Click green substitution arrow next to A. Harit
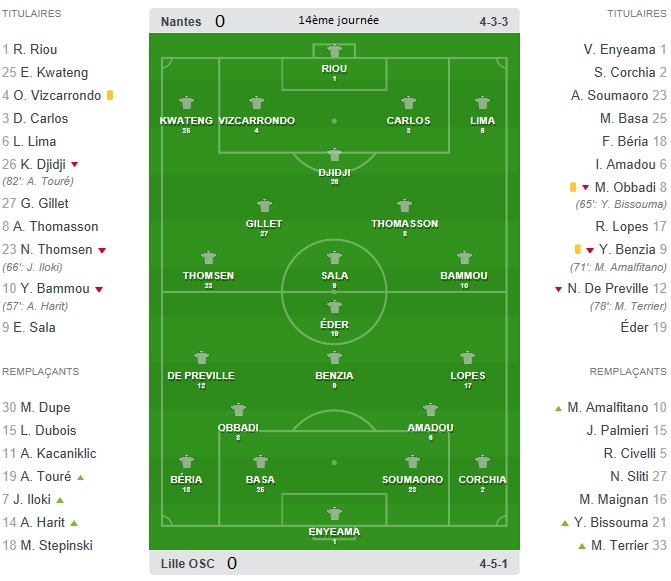The height and width of the screenshot is (581, 671). click(x=74, y=523)
